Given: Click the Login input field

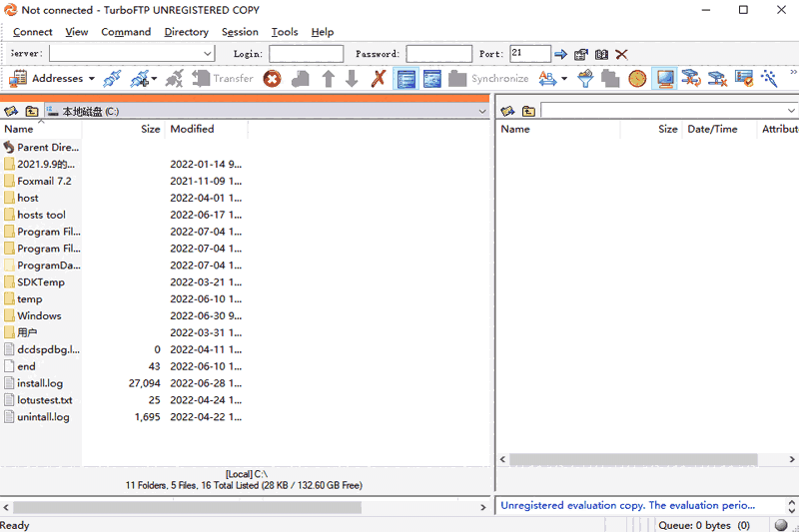Looking at the screenshot, I should point(306,54).
